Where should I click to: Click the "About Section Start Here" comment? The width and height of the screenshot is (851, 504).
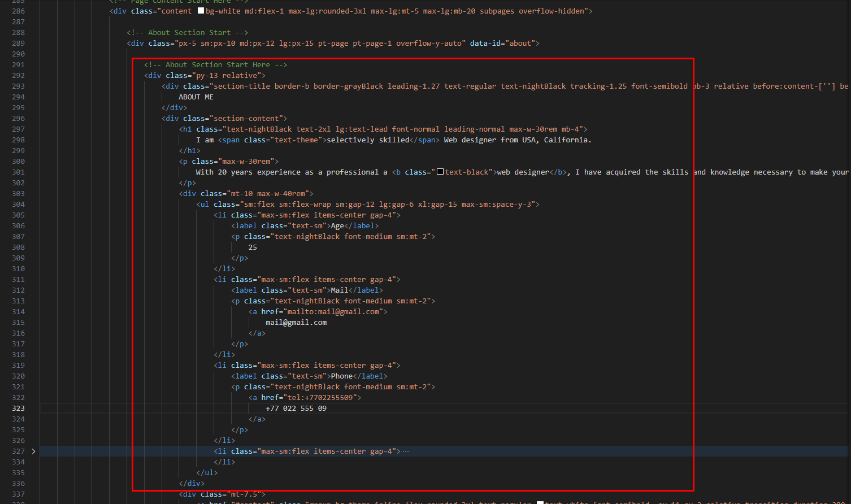[x=215, y=64]
